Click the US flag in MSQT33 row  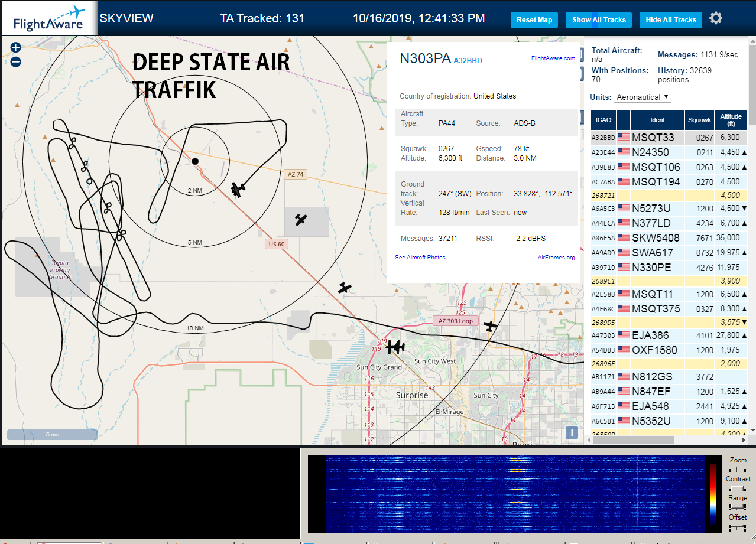click(x=624, y=138)
